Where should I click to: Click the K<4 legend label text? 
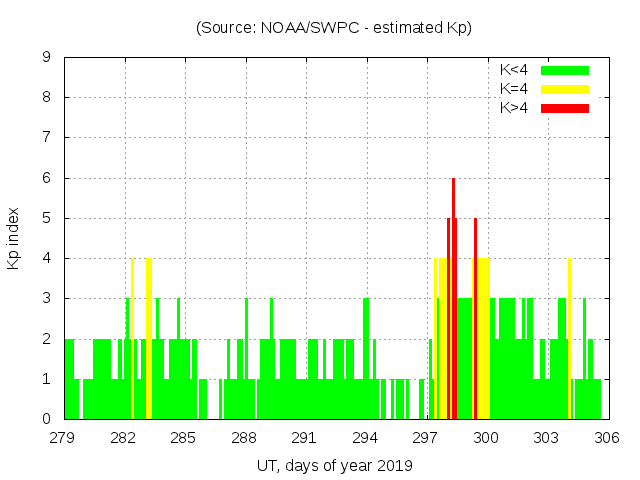(516, 70)
